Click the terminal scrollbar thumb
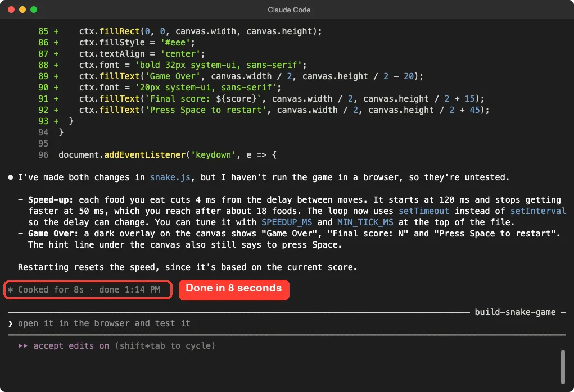Image resolution: width=574 pixels, height=392 pixels. pyautogui.click(x=563, y=367)
